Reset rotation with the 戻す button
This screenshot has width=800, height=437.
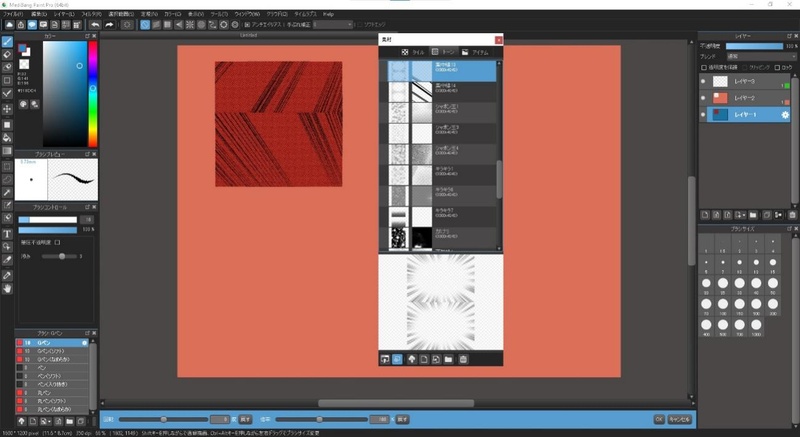[245, 420]
